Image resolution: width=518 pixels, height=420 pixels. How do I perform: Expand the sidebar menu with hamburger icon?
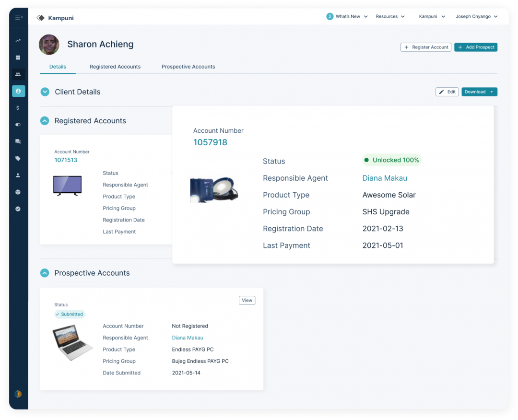[x=19, y=17]
